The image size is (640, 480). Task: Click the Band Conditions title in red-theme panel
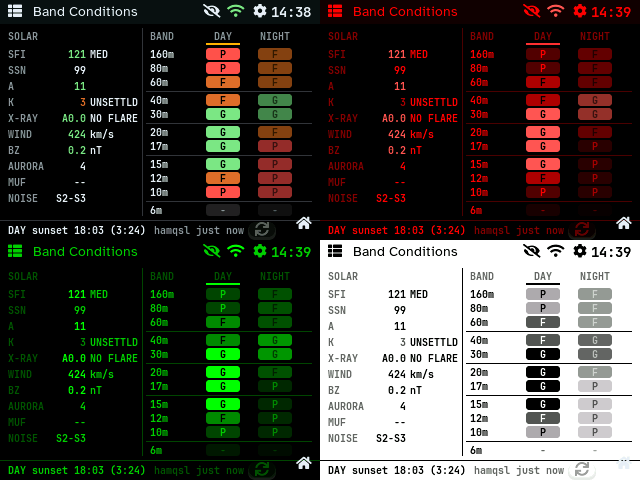point(405,12)
